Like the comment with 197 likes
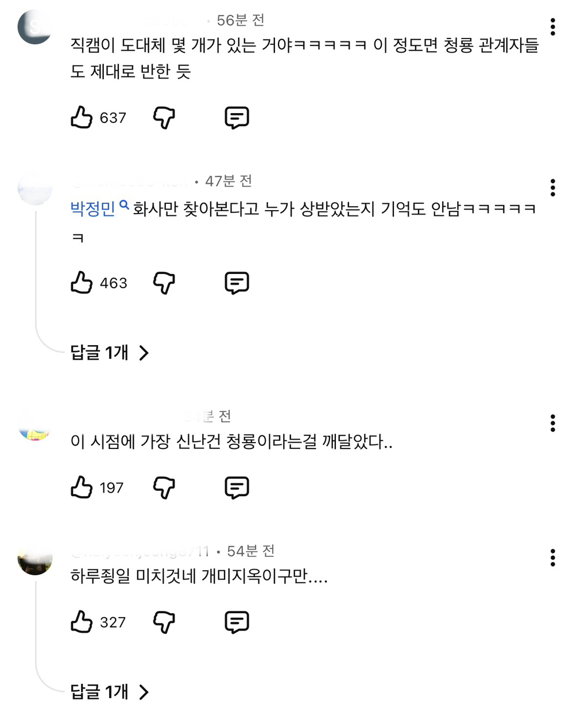588x720 pixels. tap(82, 487)
